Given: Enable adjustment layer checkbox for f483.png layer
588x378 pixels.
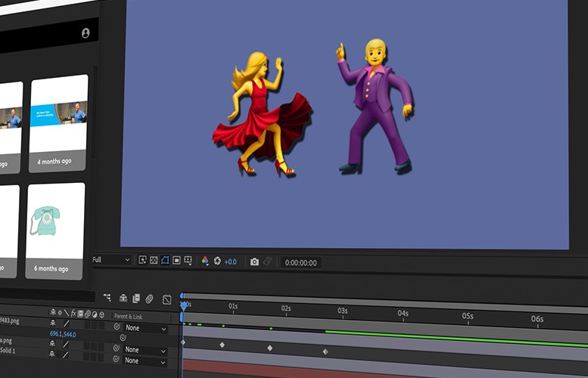Looking at the screenshot, I should click(94, 325).
